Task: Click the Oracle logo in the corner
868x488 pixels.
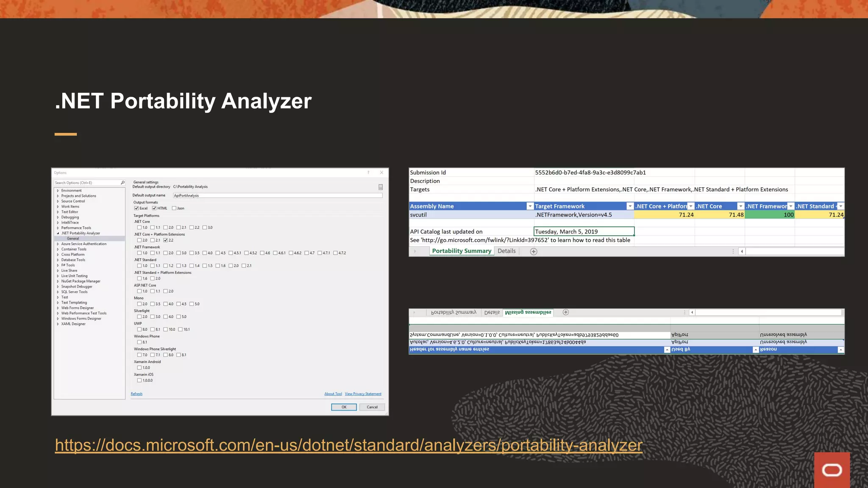Action: pos(832,470)
